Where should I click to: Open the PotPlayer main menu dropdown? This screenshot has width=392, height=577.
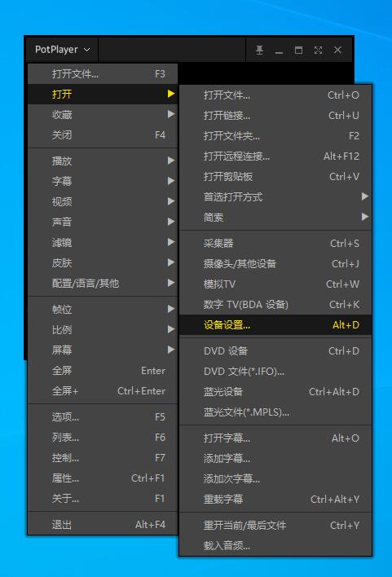tap(62, 50)
